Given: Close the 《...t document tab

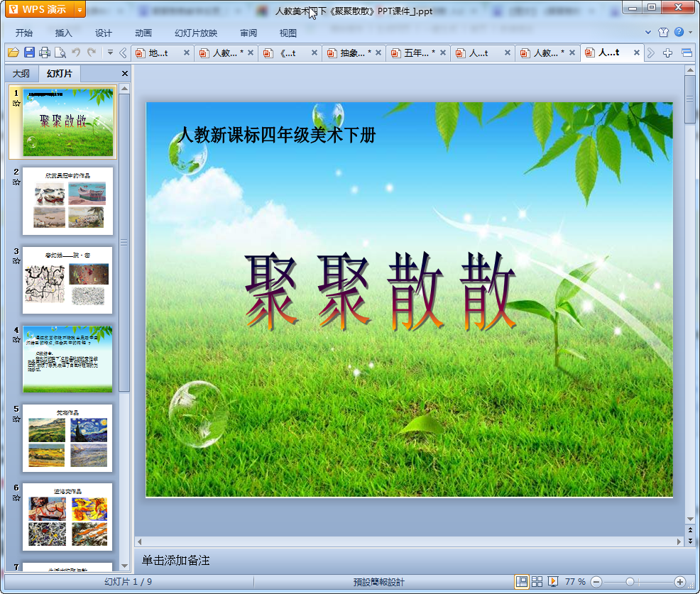Looking at the screenshot, I should tap(315, 53).
